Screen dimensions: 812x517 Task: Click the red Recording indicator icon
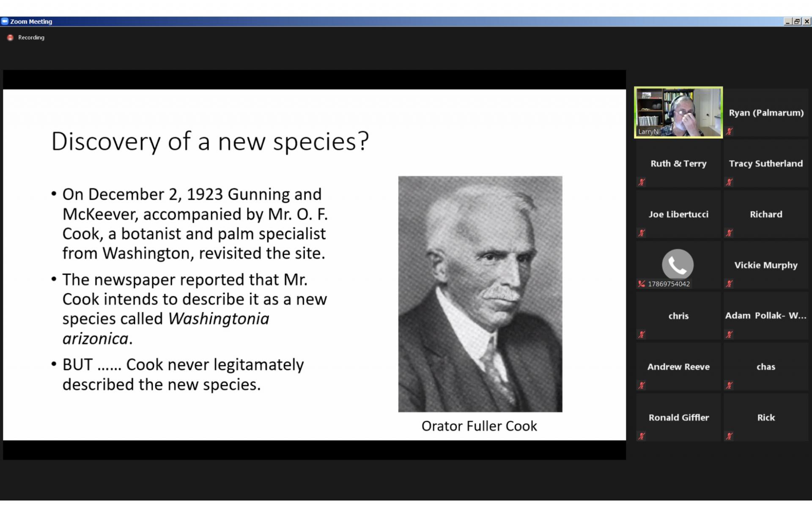tap(10, 38)
